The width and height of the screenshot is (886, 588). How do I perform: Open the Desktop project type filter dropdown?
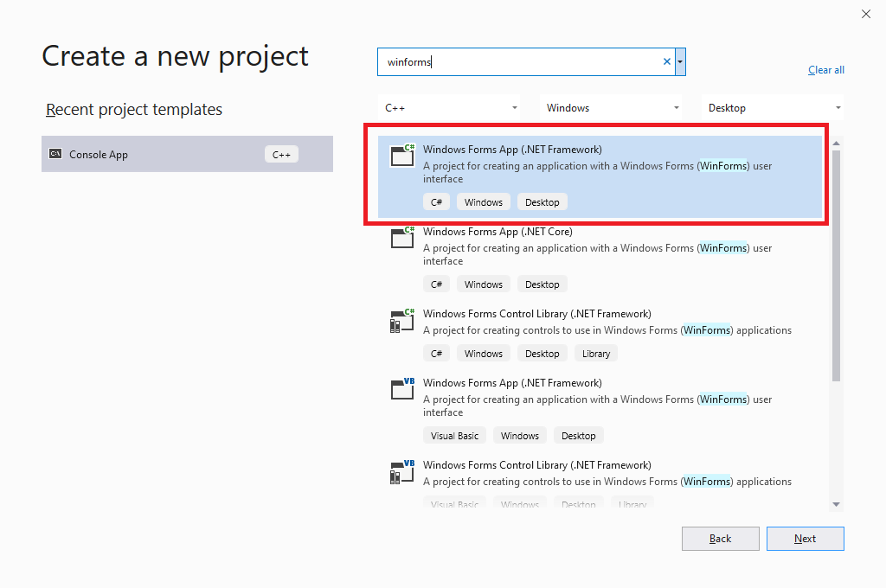coord(772,108)
